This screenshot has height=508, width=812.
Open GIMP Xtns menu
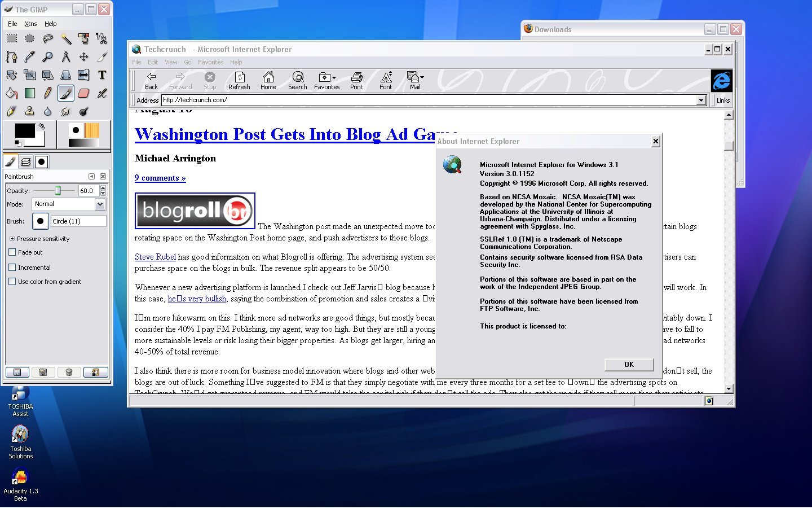[31, 24]
